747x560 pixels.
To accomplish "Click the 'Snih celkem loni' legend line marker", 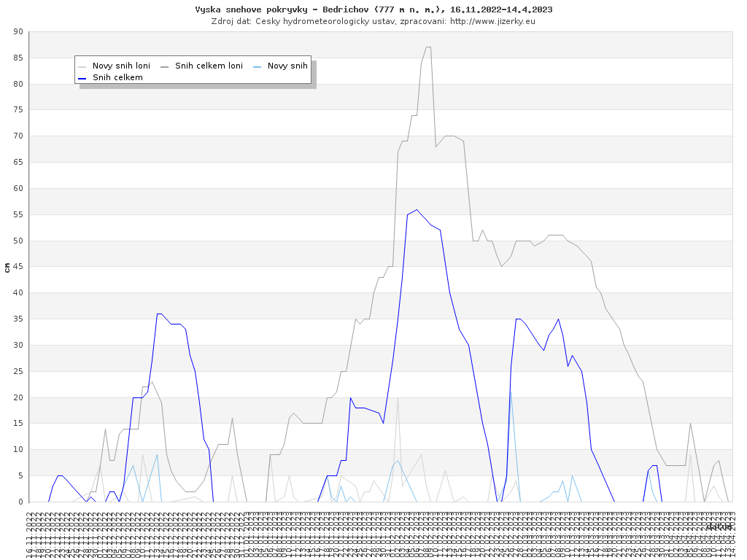I will (165, 66).
